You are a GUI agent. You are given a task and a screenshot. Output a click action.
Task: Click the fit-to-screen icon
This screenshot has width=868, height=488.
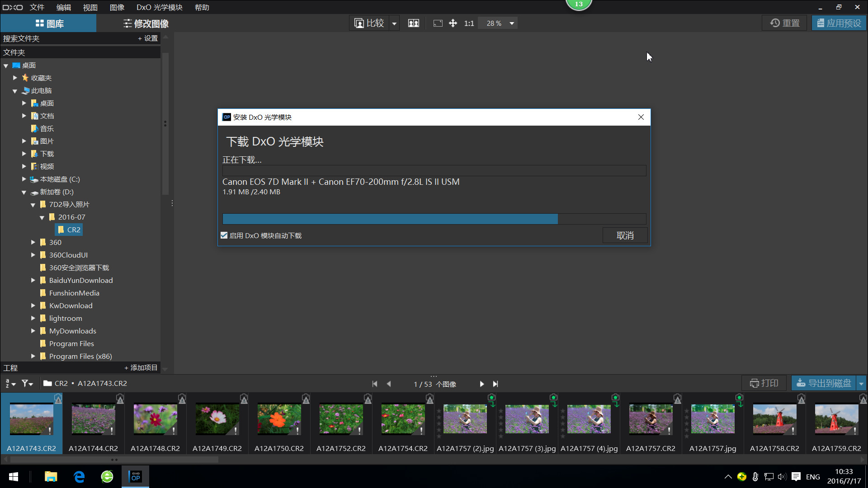438,23
